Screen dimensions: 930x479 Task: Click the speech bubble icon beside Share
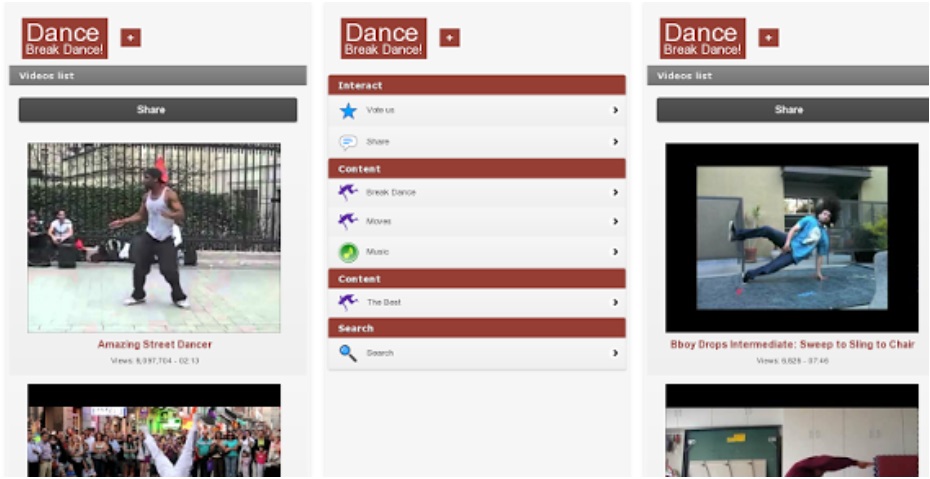[x=347, y=142]
